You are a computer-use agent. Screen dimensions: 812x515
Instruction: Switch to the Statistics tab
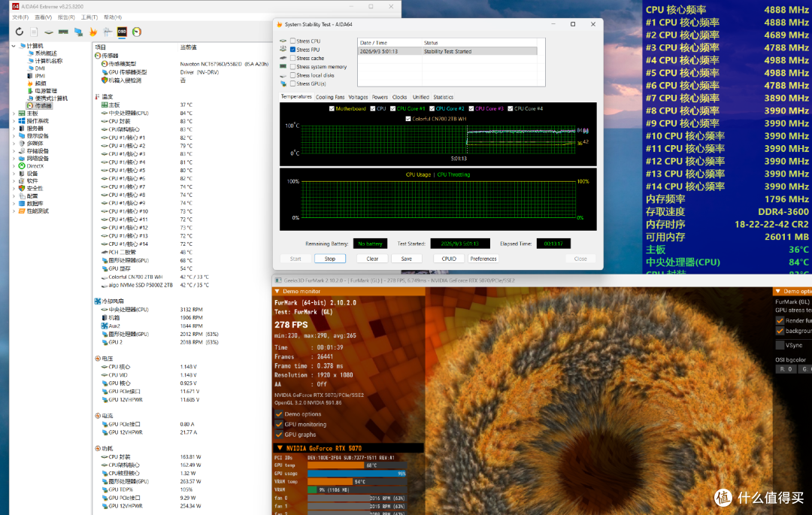click(444, 97)
